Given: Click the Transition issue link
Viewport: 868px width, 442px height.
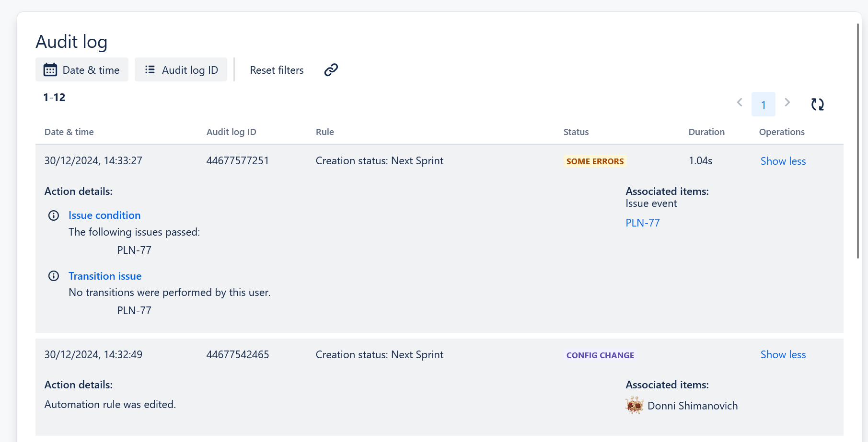Looking at the screenshot, I should pos(105,276).
